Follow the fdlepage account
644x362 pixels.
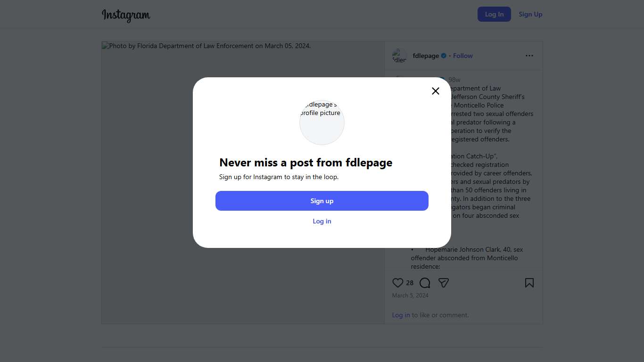463,56
